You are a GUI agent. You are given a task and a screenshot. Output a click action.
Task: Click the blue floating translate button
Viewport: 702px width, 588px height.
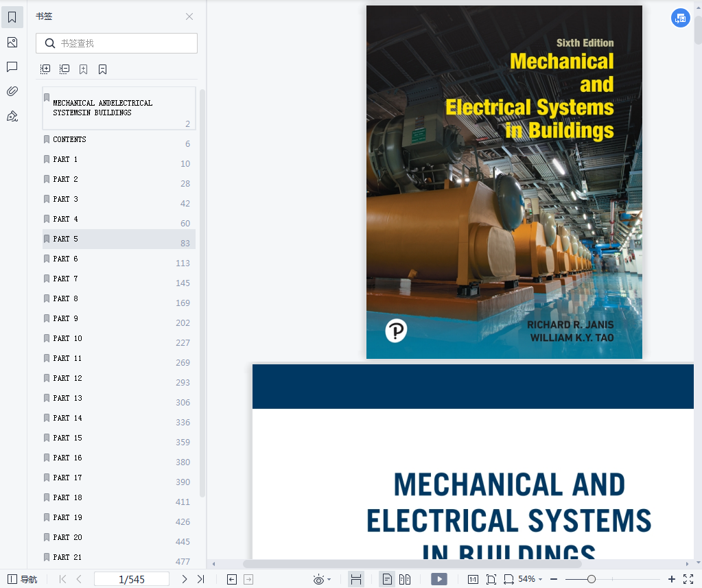(681, 19)
